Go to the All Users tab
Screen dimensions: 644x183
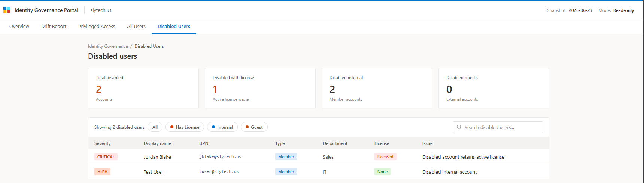coord(136,26)
